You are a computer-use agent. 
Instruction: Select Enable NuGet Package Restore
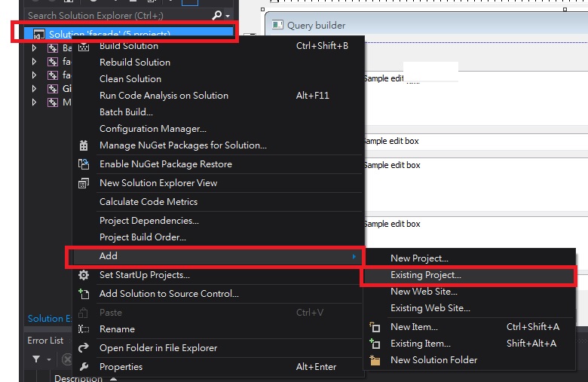coord(219,163)
